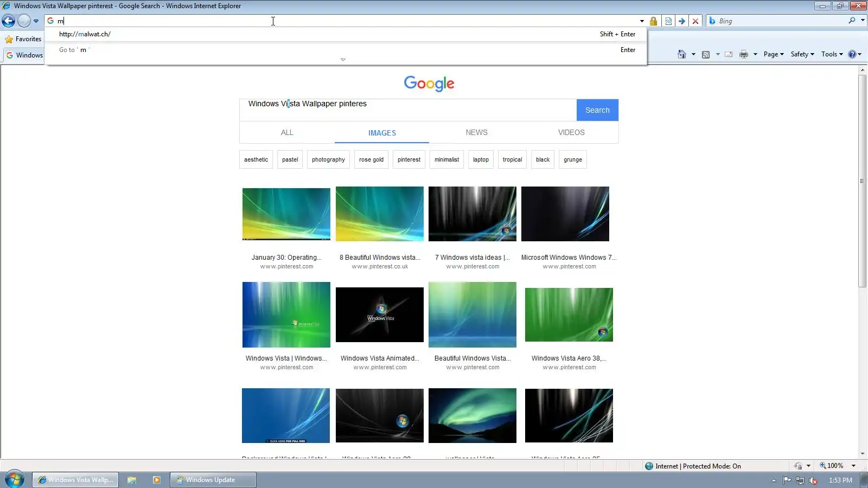Select the http://malwat.ch/ autocomplete suggestion

(346, 34)
